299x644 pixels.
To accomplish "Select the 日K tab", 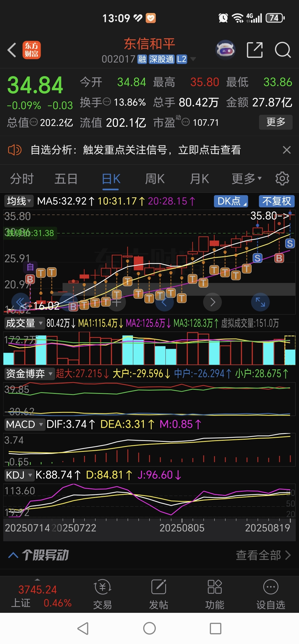I will tap(111, 179).
